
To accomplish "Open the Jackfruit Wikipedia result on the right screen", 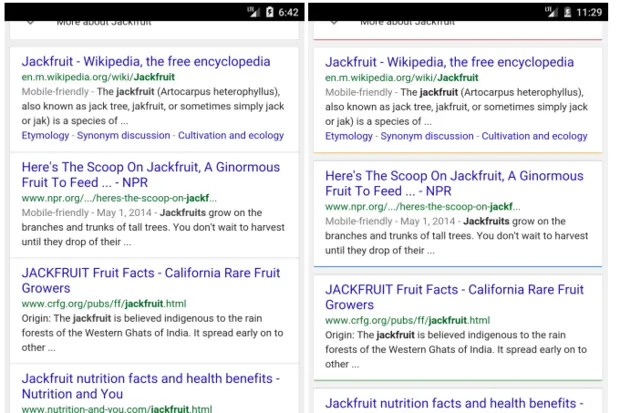I will (450, 63).
